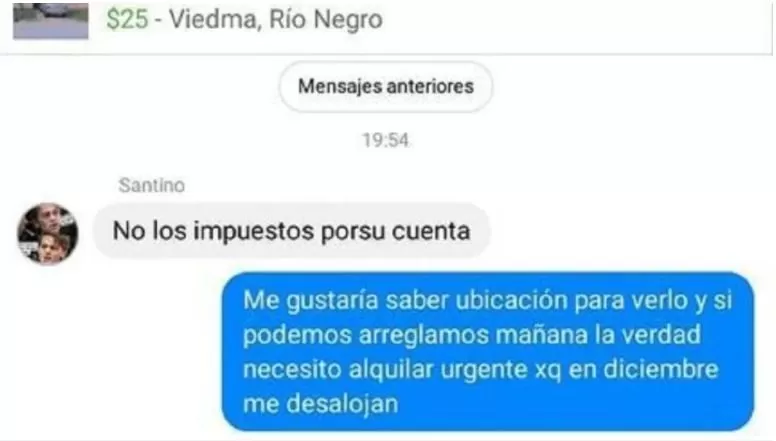The image size is (776, 441).
Task: Load earlier chat with Mensajes anteriores
Action: coord(386,87)
